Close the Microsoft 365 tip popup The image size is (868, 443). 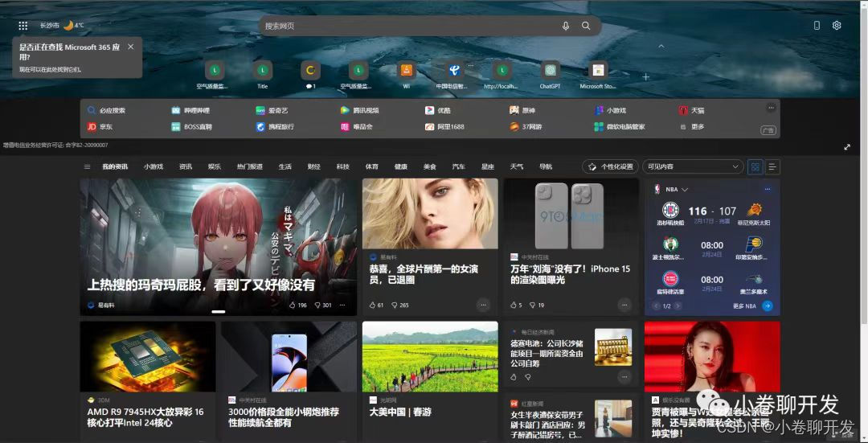pos(131,47)
